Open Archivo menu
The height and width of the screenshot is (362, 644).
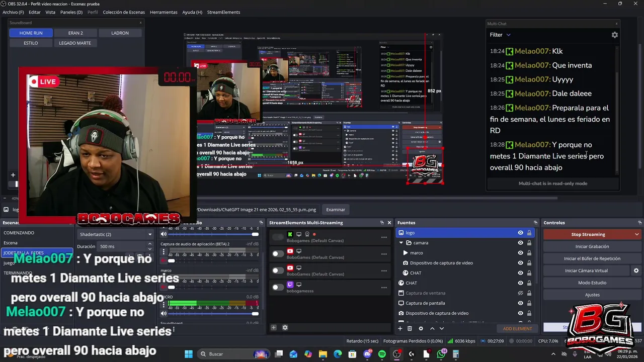tap(13, 12)
